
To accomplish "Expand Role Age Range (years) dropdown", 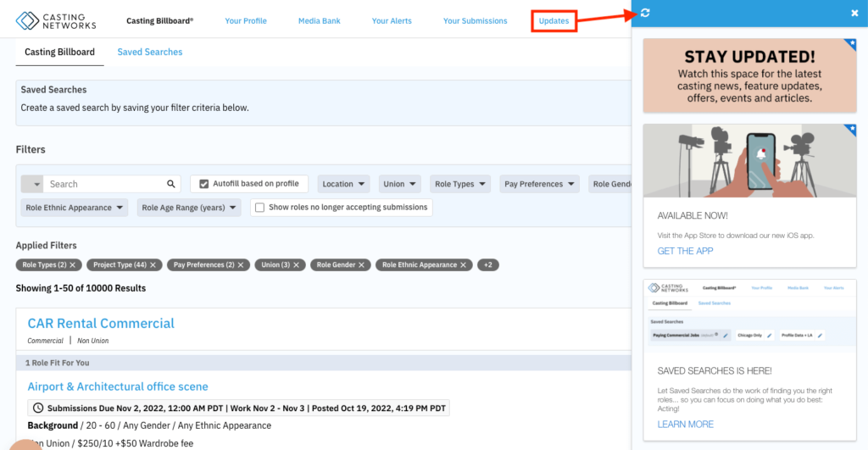I will click(x=189, y=208).
